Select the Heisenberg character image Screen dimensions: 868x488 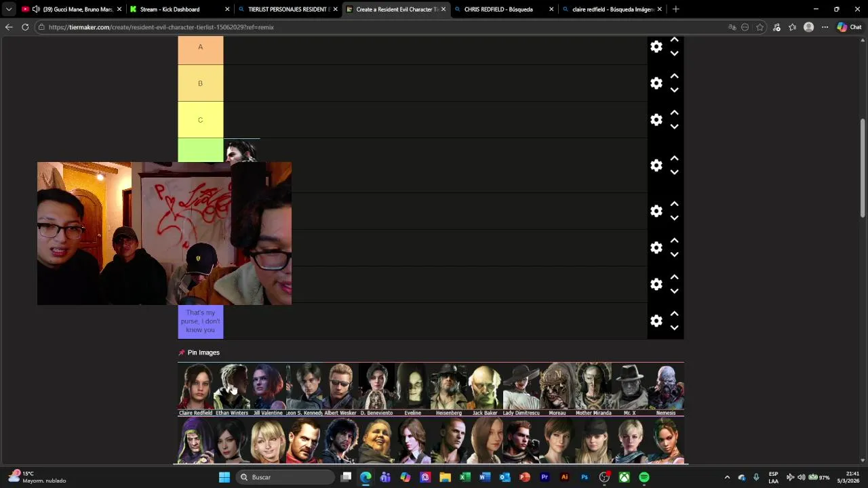point(449,390)
